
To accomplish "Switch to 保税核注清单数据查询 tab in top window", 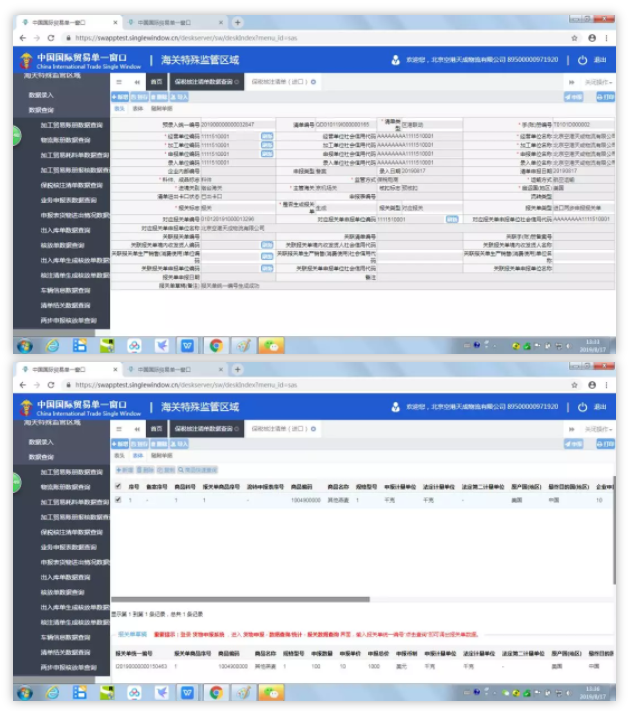I will (206, 82).
